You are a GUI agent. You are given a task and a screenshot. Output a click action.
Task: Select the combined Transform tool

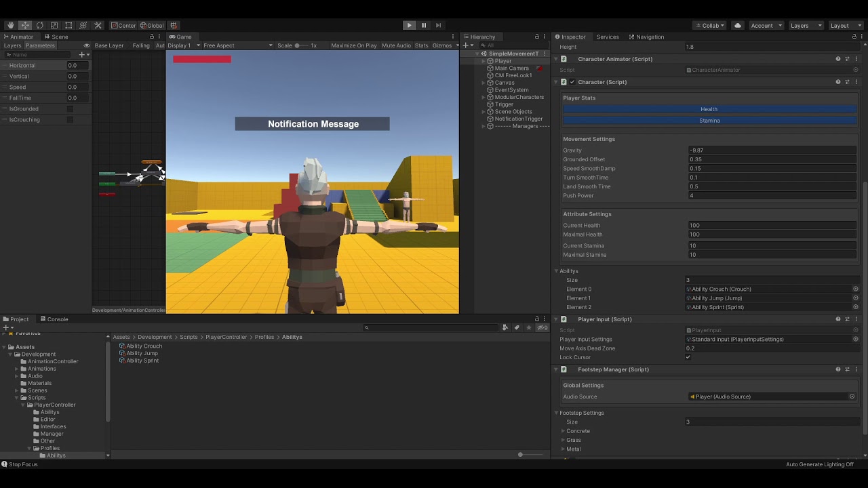[x=83, y=25]
